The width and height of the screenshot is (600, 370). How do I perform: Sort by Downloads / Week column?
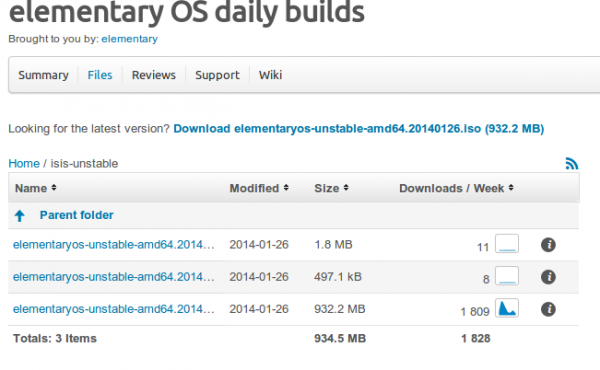pos(456,188)
